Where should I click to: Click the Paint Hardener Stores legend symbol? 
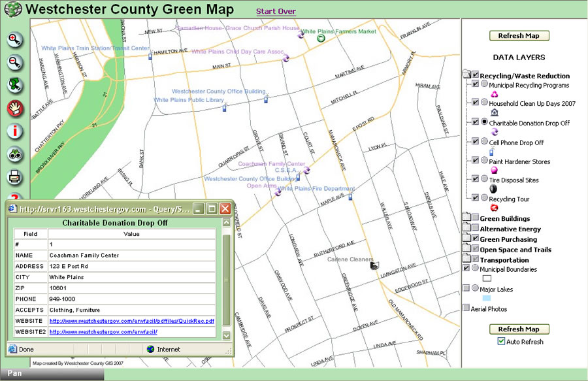495,171
